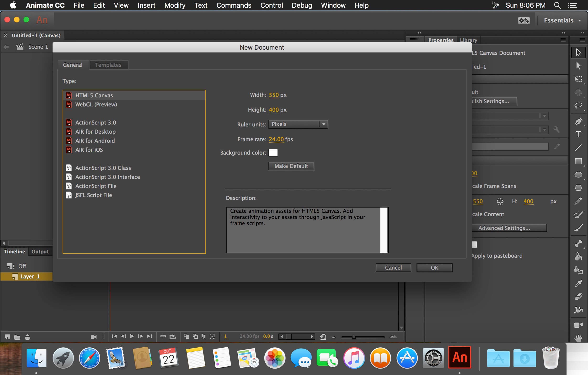This screenshot has width=588, height=375.
Task: Select the Hand tool
Action: point(578,338)
